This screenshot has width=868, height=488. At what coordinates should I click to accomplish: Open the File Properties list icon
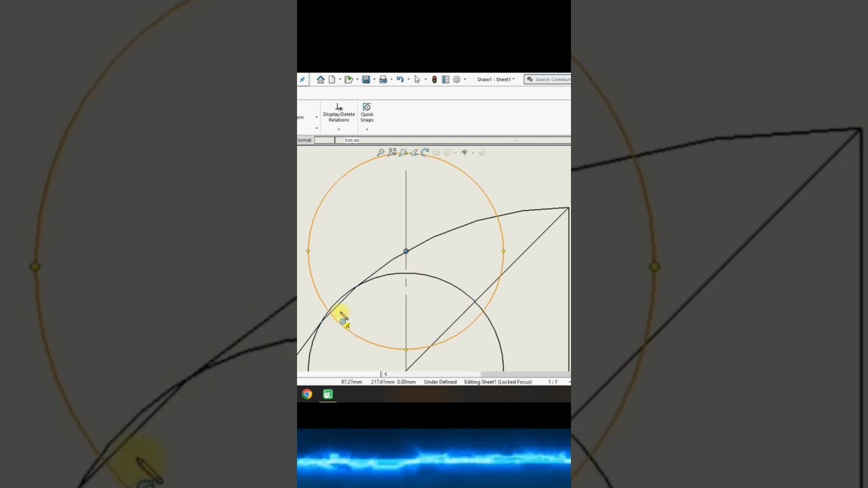pyautogui.click(x=446, y=79)
